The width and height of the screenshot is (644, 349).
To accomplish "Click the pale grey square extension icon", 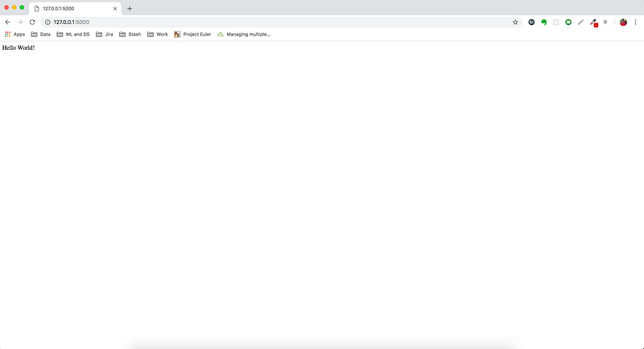I will point(556,23).
